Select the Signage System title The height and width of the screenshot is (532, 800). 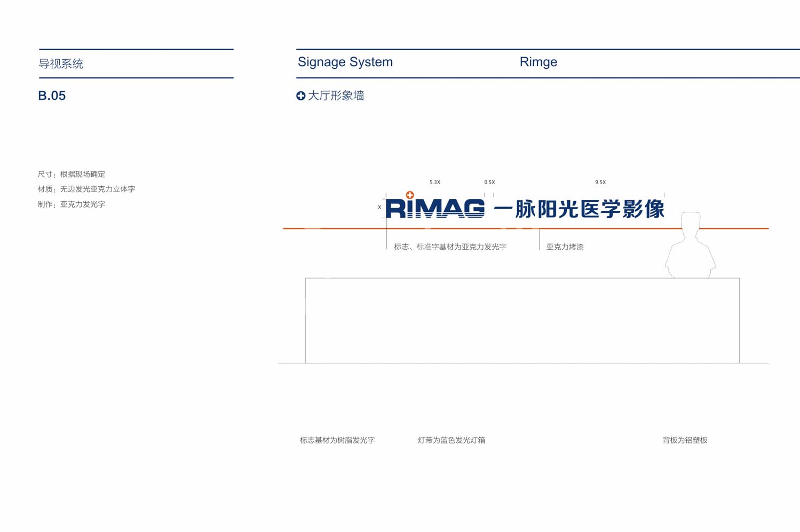[345, 62]
